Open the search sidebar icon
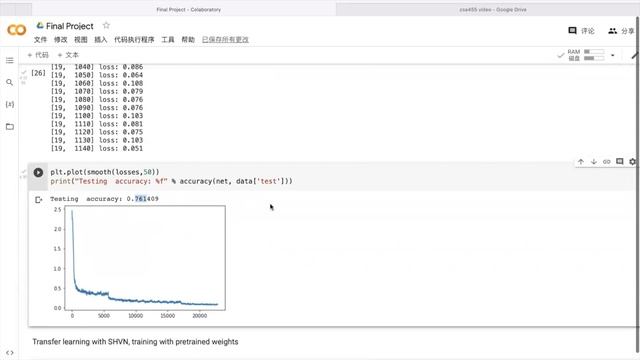640x360 pixels. click(10, 82)
